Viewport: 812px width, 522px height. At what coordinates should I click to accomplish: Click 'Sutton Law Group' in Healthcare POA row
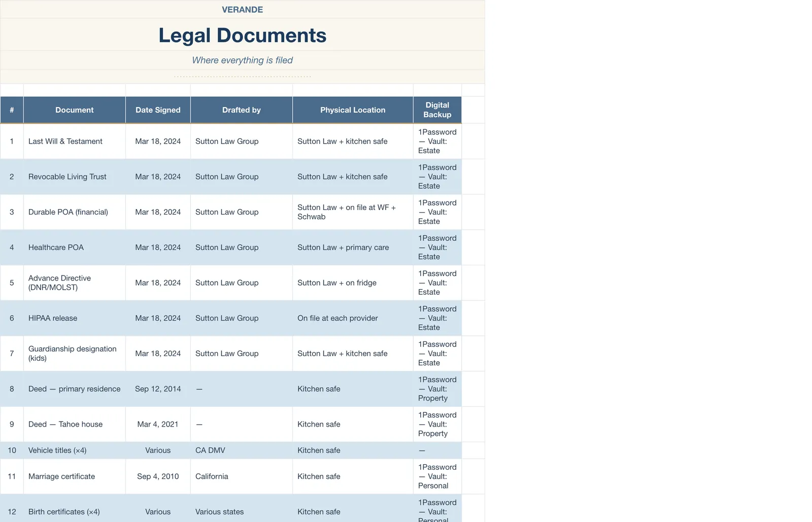[242, 248]
